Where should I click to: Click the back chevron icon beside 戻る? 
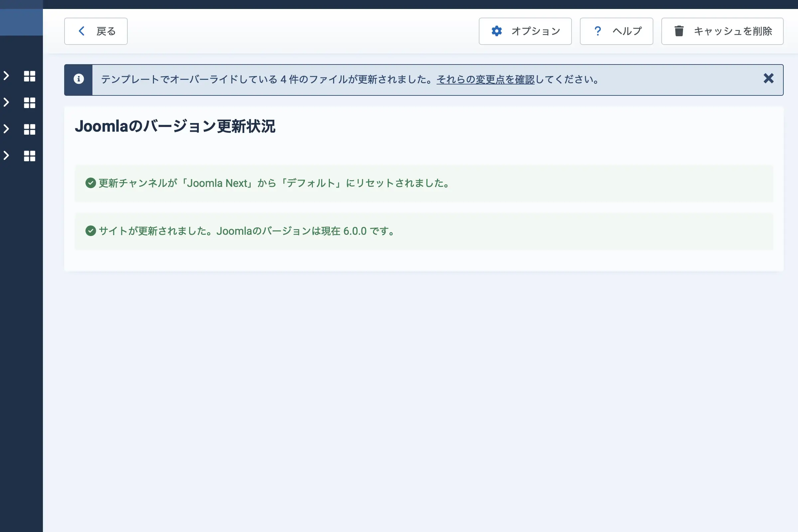(x=81, y=31)
